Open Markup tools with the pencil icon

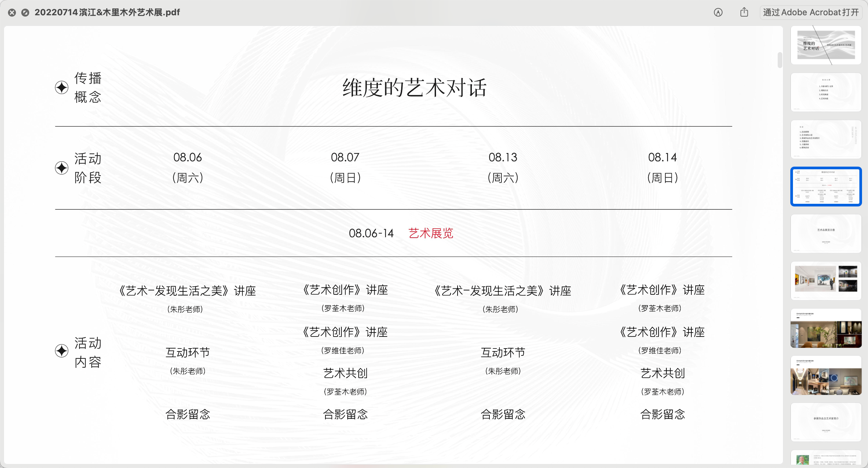pyautogui.click(x=718, y=12)
